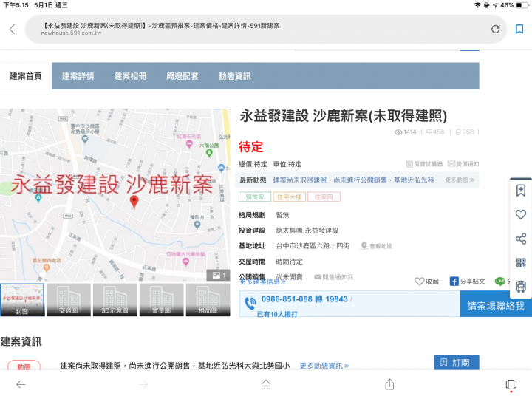Click eye view count 1414
This screenshot has width=532, height=399.
pyautogui.click(x=405, y=132)
